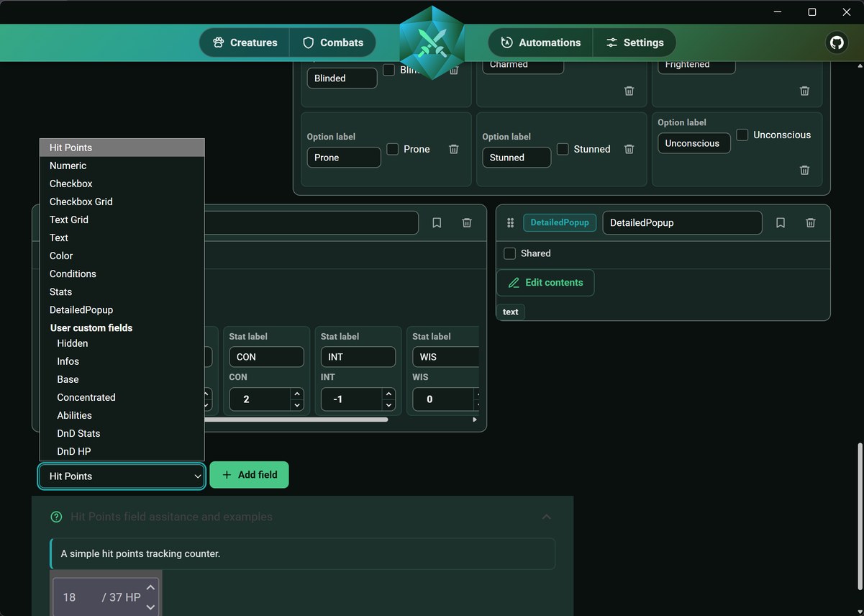Delete the DetailedPopup field
The width and height of the screenshot is (864, 616).
(x=811, y=223)
